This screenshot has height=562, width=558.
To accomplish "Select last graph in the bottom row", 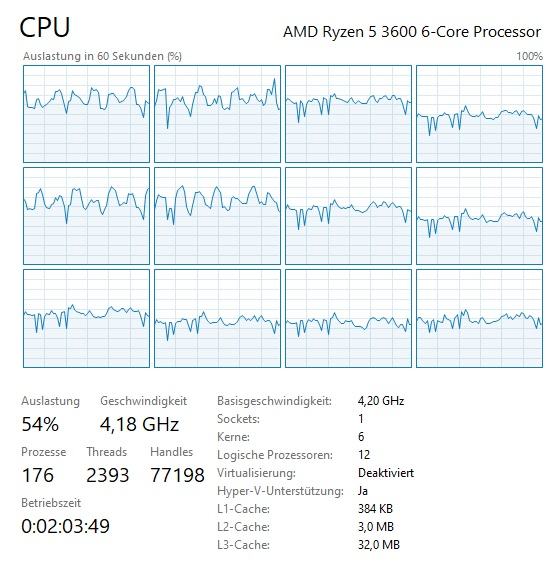I will coord(480,319).
